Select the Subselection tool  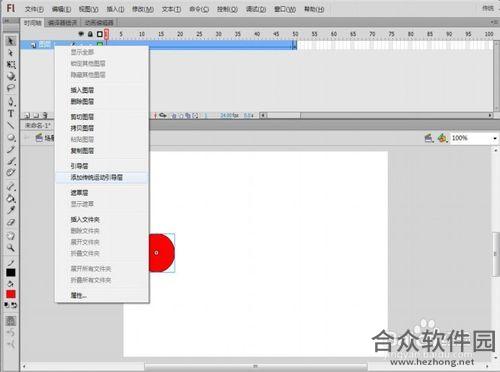(x=11, y=53)
